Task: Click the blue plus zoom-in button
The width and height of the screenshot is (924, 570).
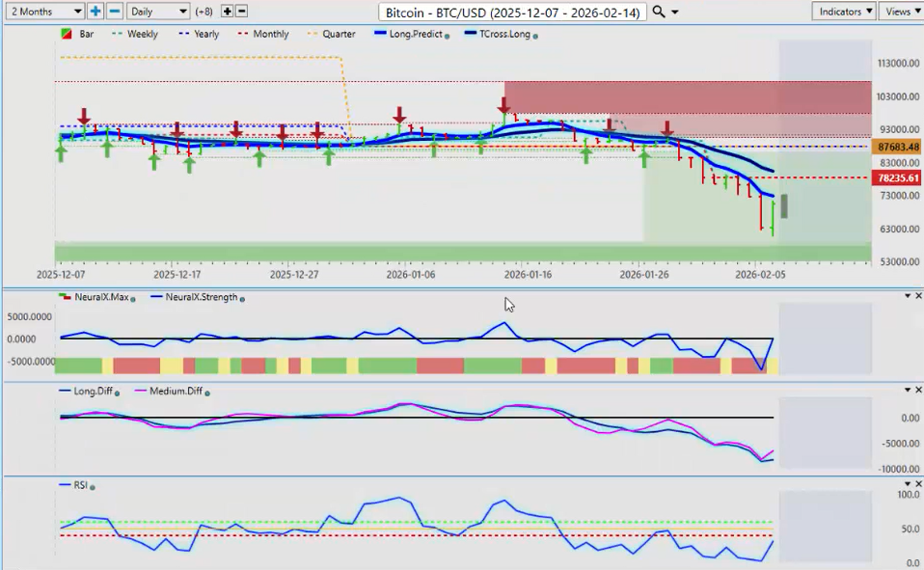Action: (x=95, y=12)
